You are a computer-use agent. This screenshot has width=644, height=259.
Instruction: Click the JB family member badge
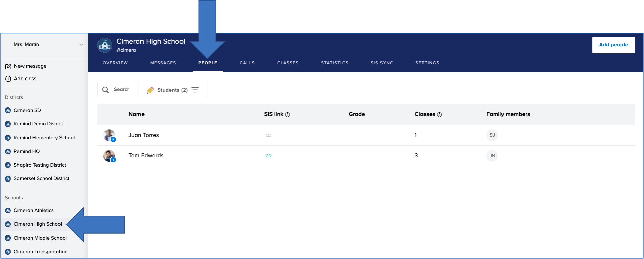click(x=492, y=156)
